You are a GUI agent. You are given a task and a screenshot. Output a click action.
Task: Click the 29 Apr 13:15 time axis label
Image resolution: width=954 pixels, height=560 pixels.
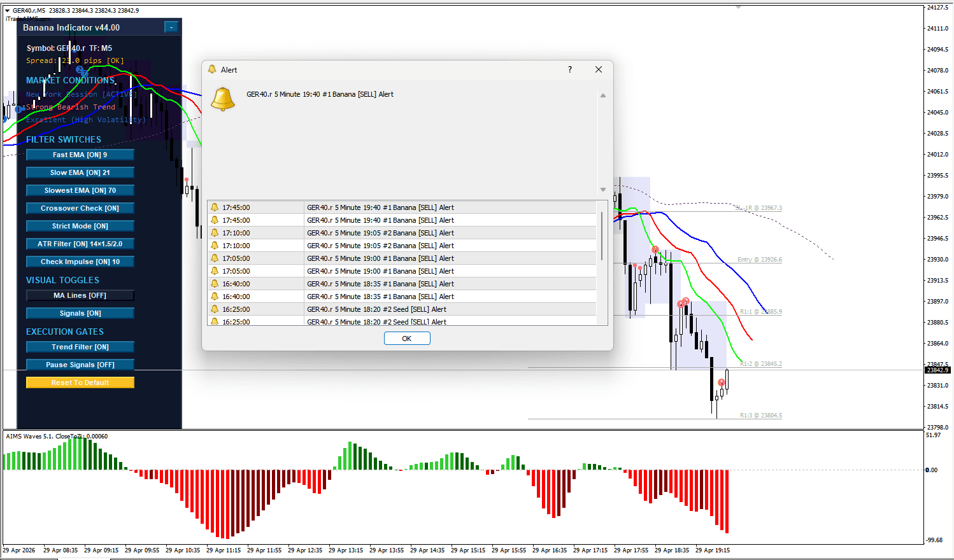346,550
